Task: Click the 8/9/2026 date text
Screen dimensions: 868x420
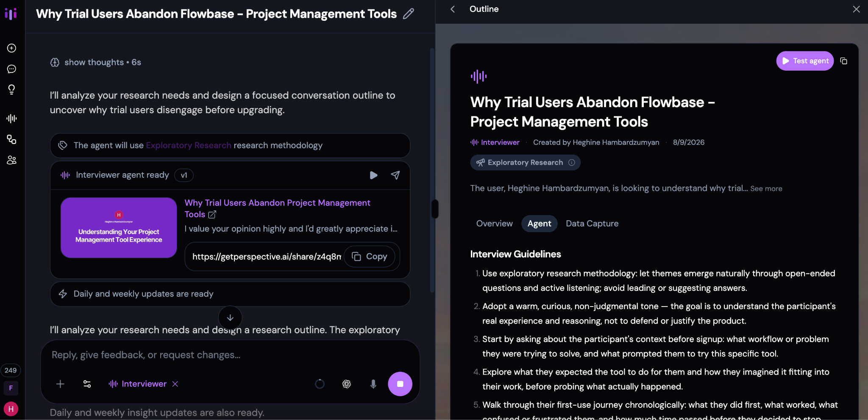Action: (x=689, y=143)
